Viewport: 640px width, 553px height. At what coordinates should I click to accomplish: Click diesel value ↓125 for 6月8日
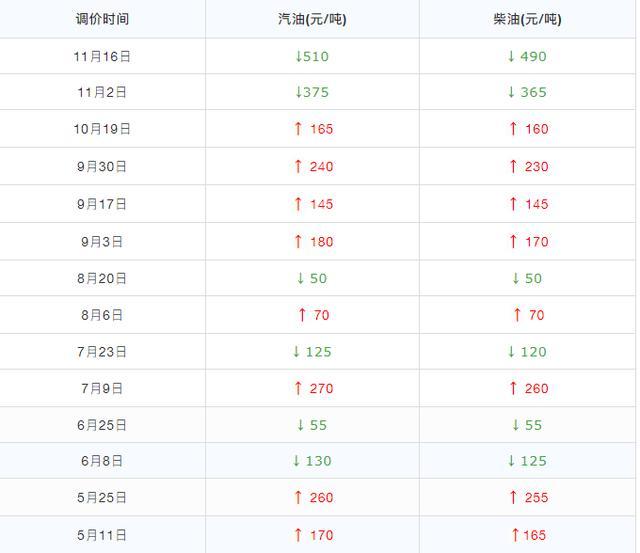click(x=527, y=461)
